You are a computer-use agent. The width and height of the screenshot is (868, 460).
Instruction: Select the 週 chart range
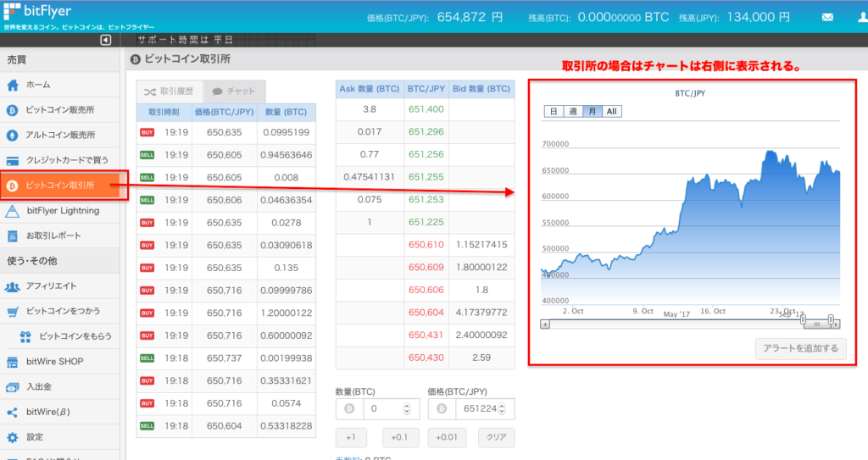[x=573, y=111]
